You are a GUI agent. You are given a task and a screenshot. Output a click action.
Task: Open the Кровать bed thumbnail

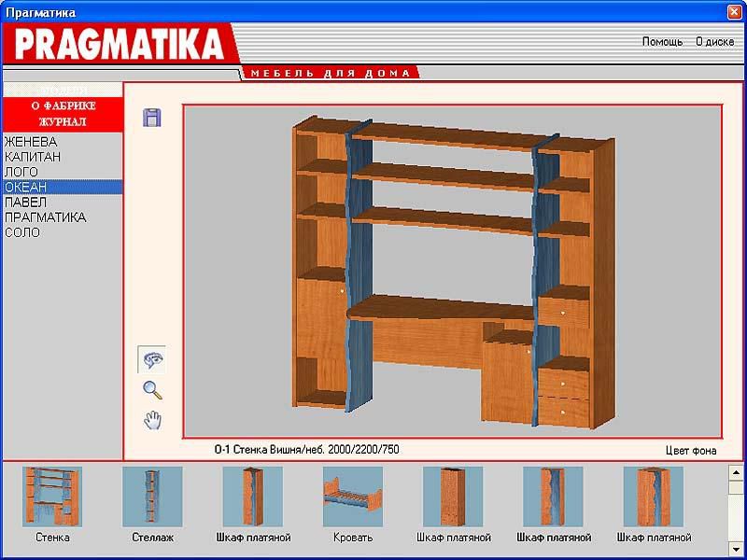353,497
